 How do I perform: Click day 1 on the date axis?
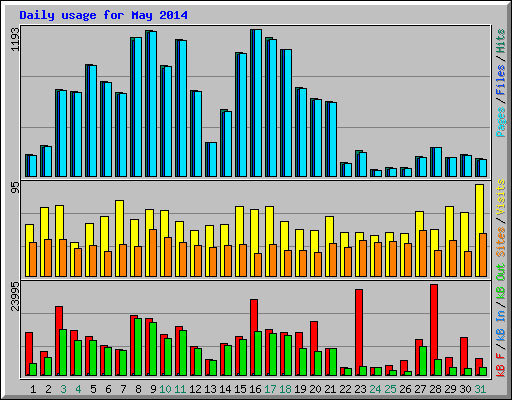point(33,389)
